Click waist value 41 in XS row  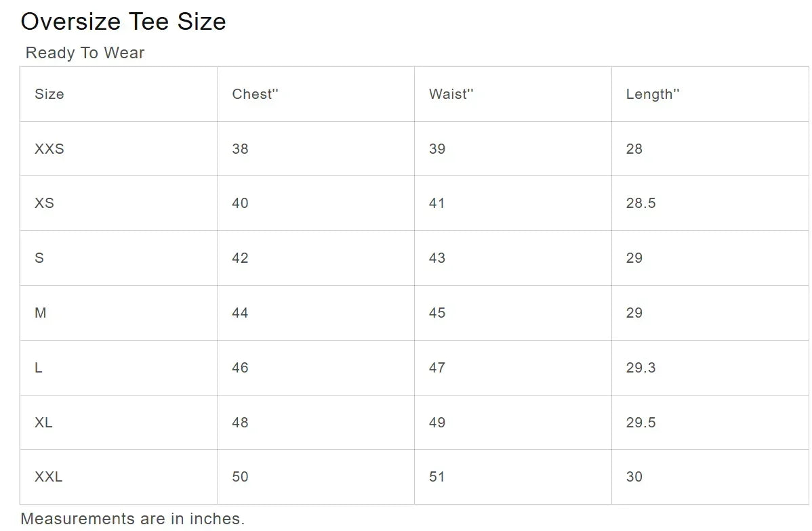point(437,203)
